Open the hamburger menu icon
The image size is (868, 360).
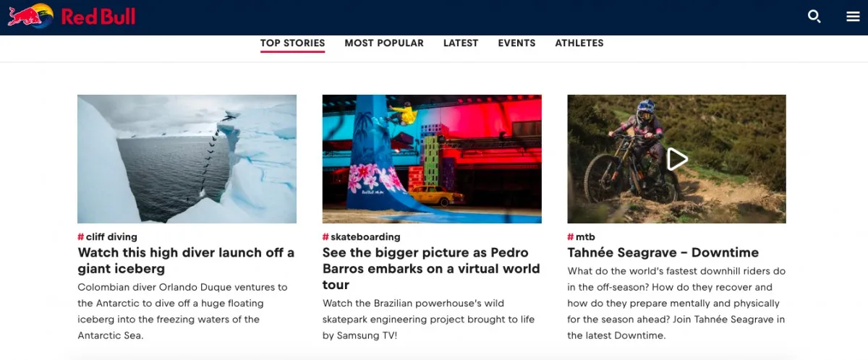854,17
